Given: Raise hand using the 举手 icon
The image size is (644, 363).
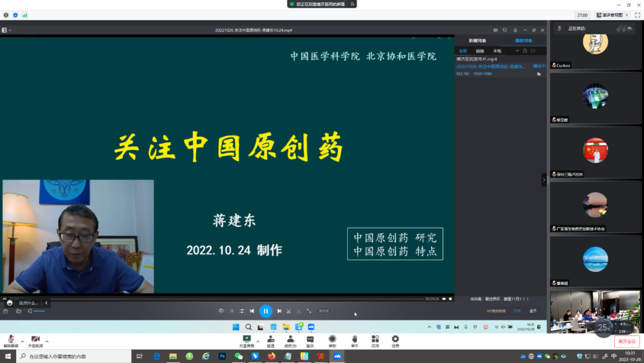Looking at the screenshot, I should [x=355, y=339].
